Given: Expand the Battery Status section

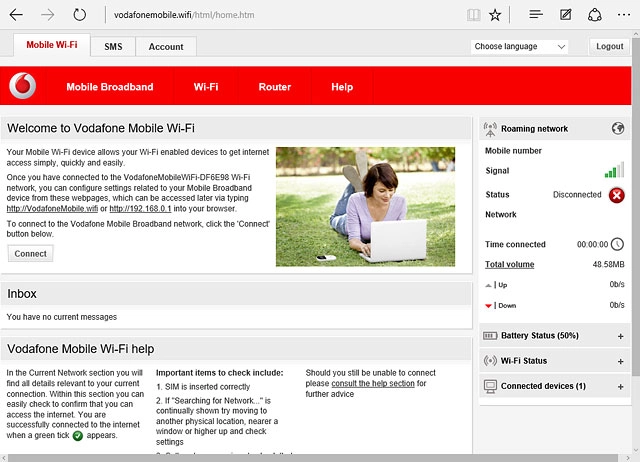Looking at the screenshot, I should tap(620, 336).
